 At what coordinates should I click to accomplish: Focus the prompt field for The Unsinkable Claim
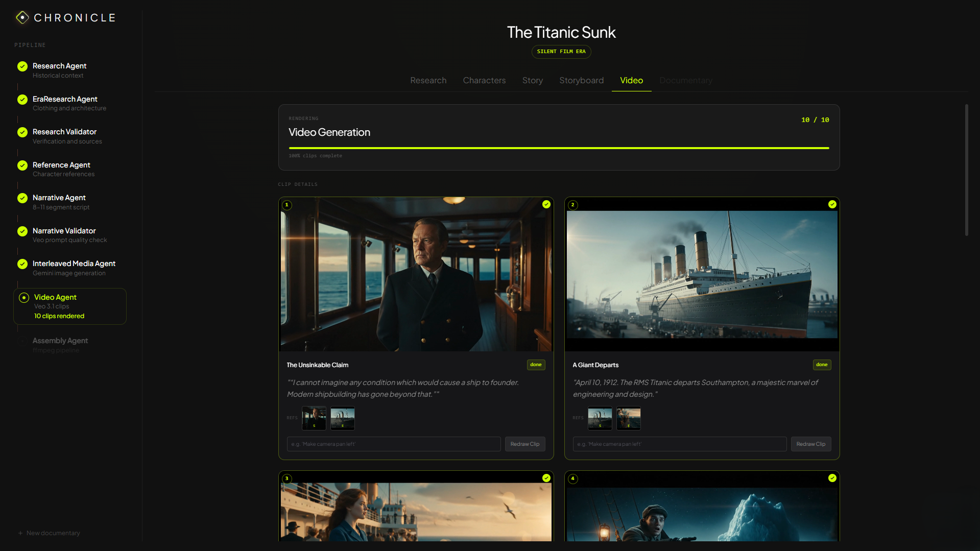(394, 444)
